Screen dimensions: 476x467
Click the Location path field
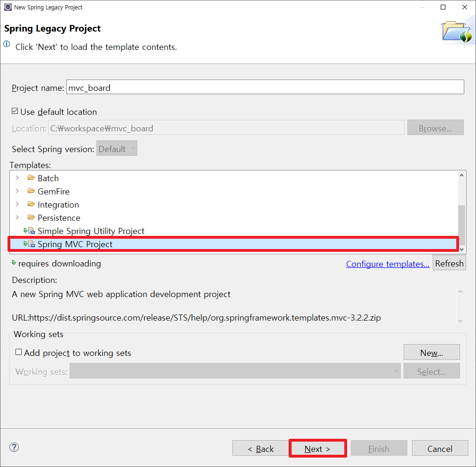pos(226,128)
